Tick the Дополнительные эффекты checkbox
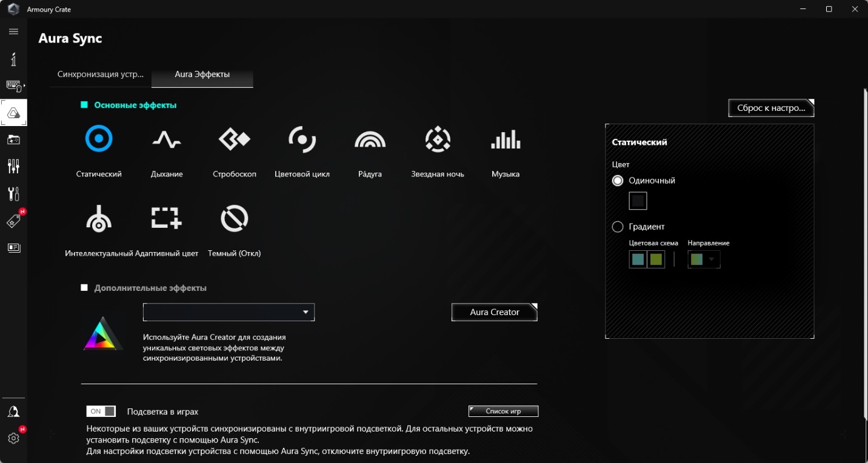This screenshot has width=868, height=463. tap(84, 288)
